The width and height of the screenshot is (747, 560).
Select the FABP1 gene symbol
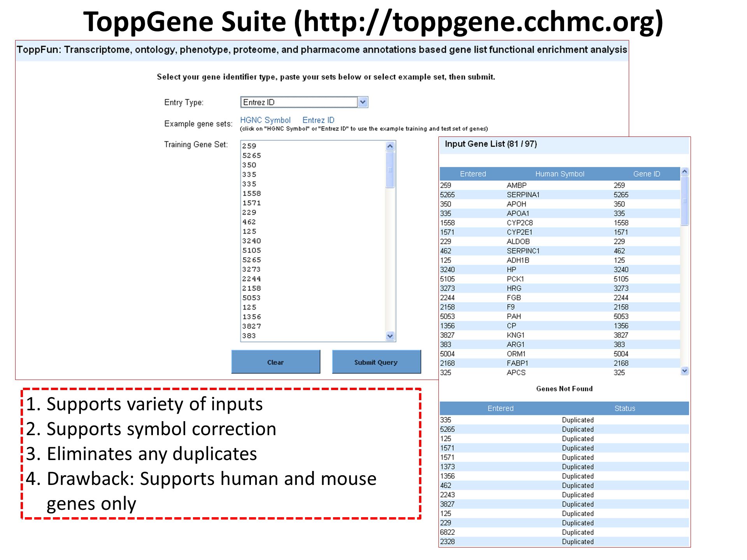(x=517, y=363)
